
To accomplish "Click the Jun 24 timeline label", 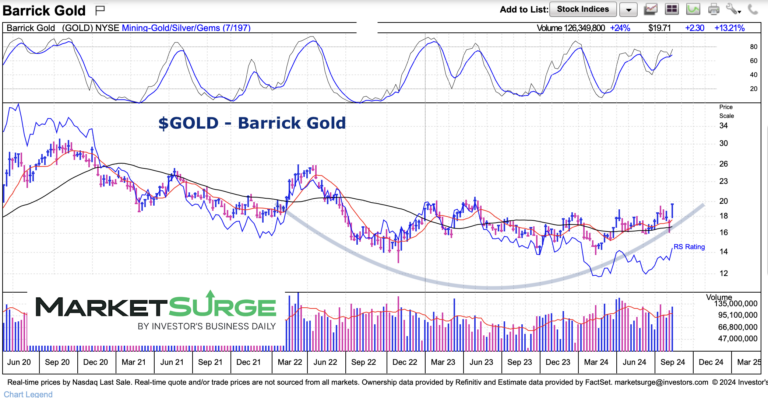I will pyautogui.click(x=634, y=362).
